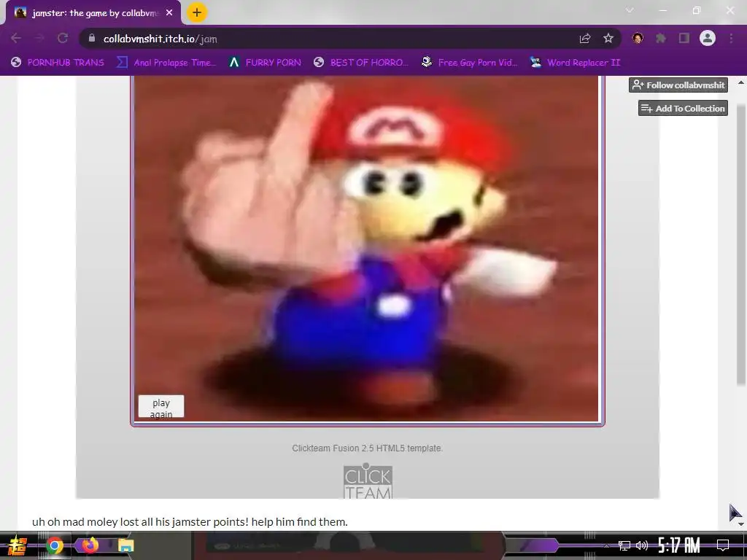Open the avatar extension icon in the toolbar
The width and height of the screenshot is (747, 560).
tap(638, 38)
